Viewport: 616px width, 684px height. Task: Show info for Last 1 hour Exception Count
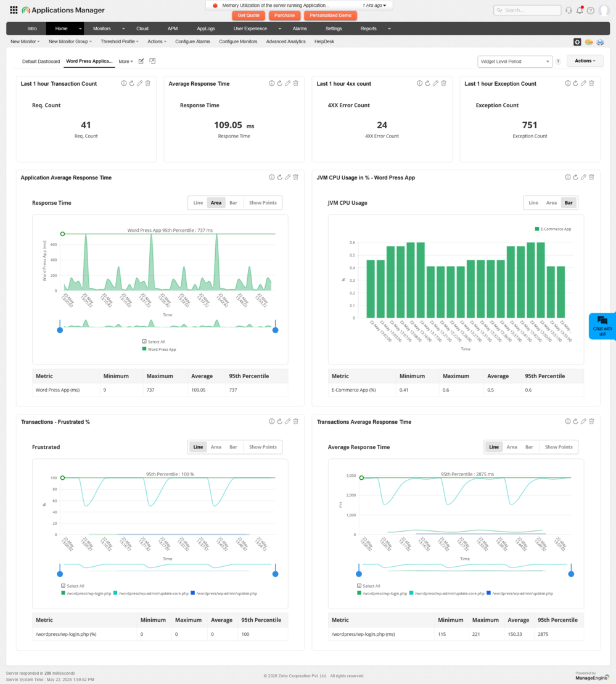567,83
